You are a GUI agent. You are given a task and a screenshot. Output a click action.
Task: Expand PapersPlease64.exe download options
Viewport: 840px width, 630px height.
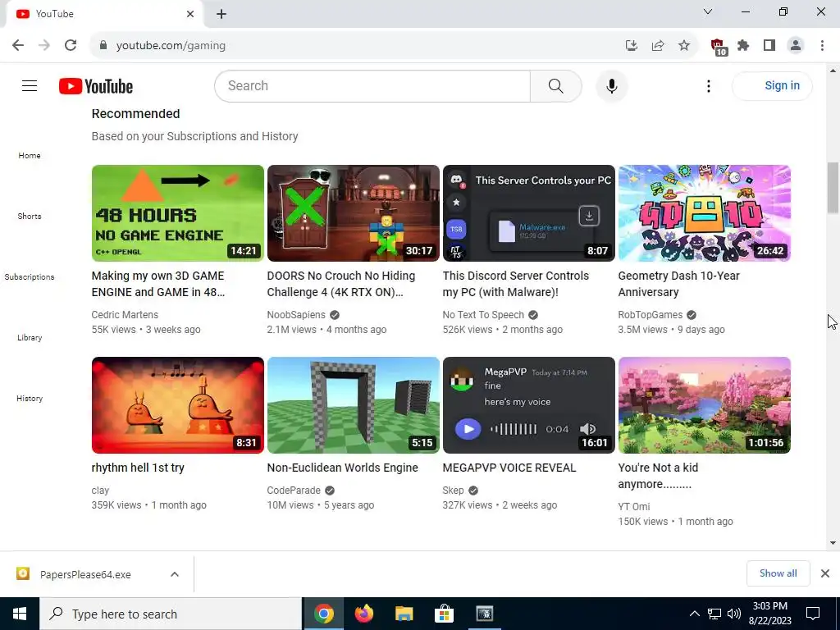[175, 574]
